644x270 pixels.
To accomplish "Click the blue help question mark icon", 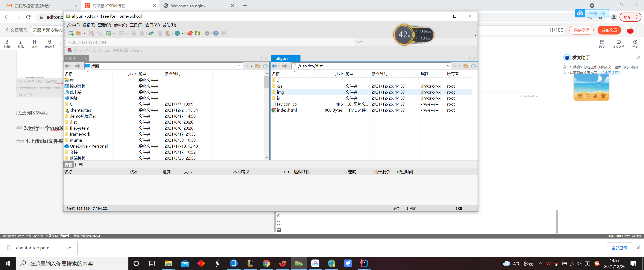I will click(216, 33).
